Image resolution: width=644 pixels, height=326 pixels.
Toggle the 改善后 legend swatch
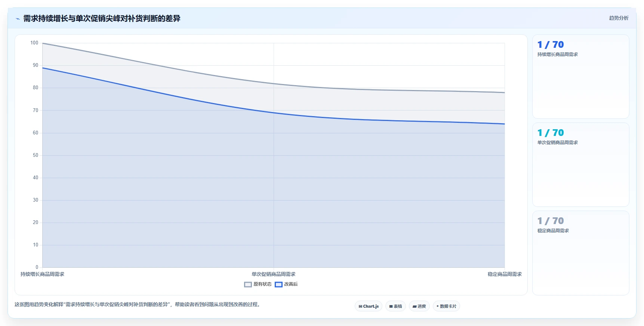click(x=278, y=285)
